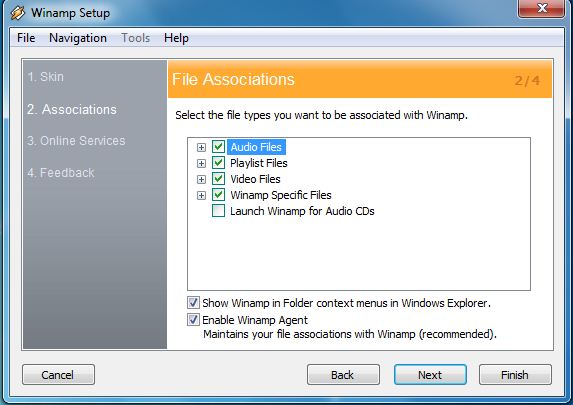Viewport: 573px width, 405px height.
Task: Close the Winamp Setup window
Action: pos(542,8)
